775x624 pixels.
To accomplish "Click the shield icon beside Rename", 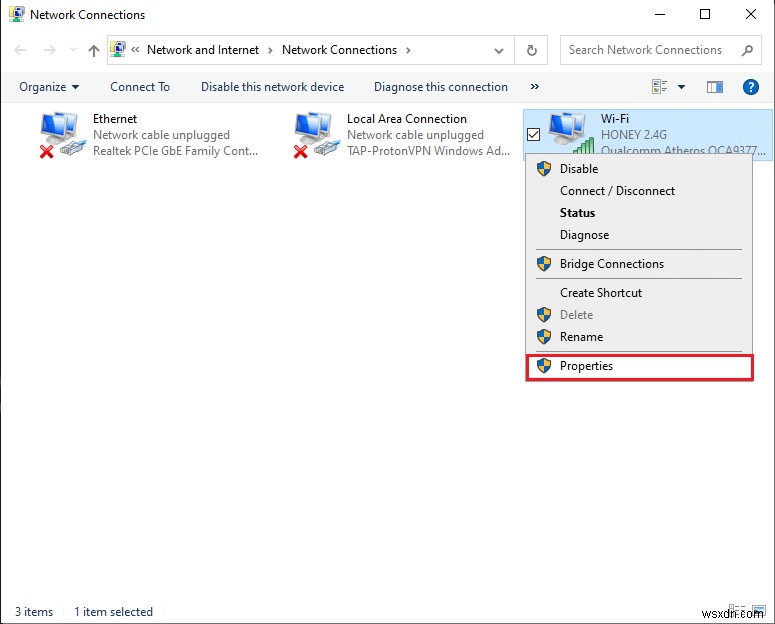I will pos(544,337).
